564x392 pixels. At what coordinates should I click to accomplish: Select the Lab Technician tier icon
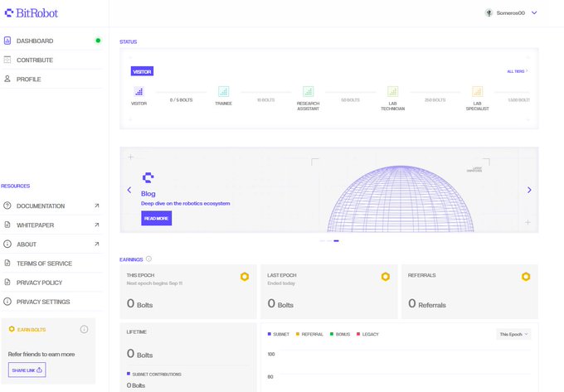(392, 92)
